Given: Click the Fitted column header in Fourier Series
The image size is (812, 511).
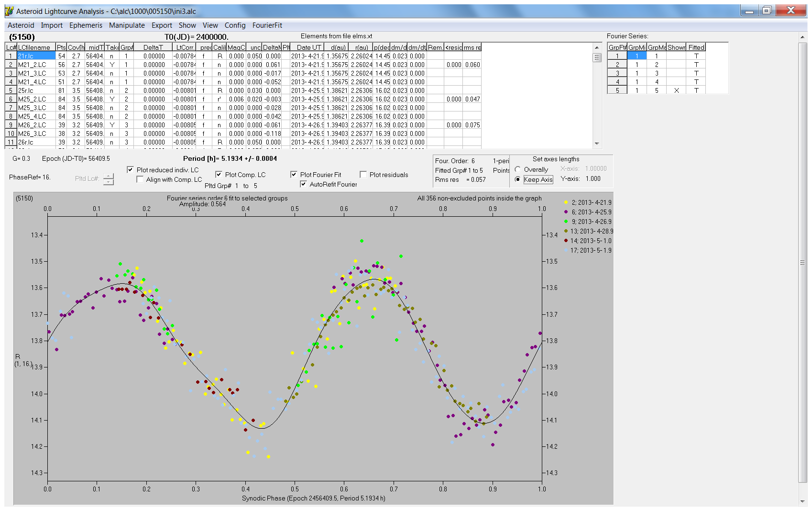Looking at the screenshot, I should click(x=696, y=47).
